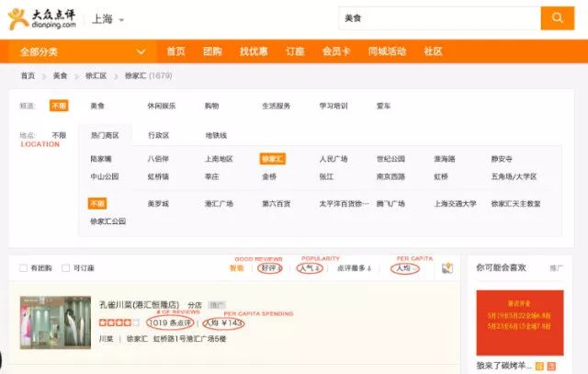Open the 订座 nav item
The width and height of the screenshot is (588, 374).
point(295,51)
